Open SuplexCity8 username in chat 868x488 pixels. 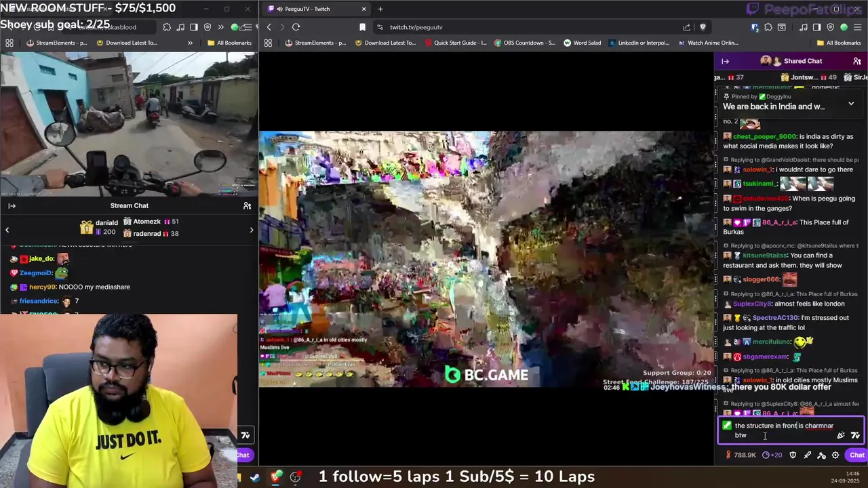pyautogui.click(x=751, y=304)
